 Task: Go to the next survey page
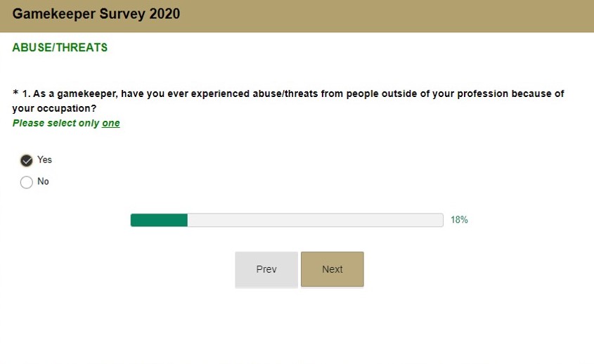pyautogui.click(x=332, y=269)
